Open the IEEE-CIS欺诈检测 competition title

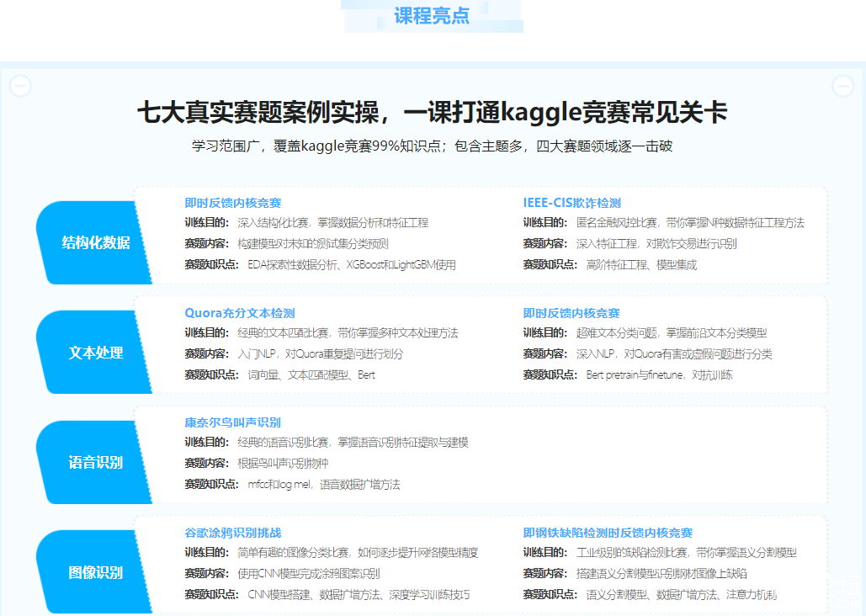point(571,203)
